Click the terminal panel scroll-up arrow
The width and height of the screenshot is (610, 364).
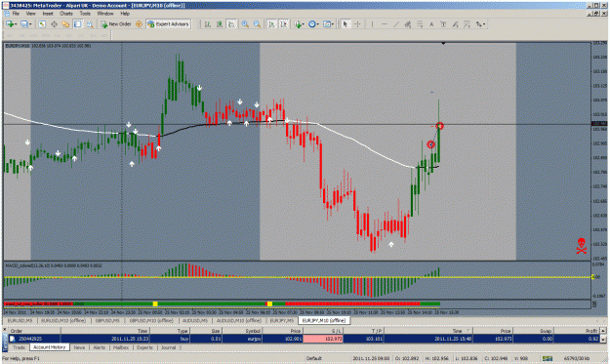603,331
